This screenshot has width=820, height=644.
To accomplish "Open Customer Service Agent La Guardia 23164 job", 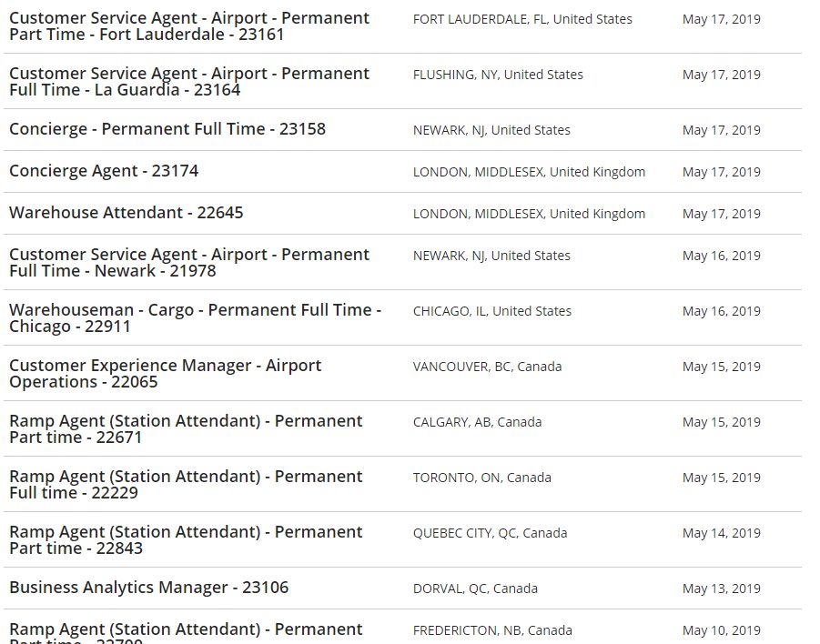I will coord(189,82).
